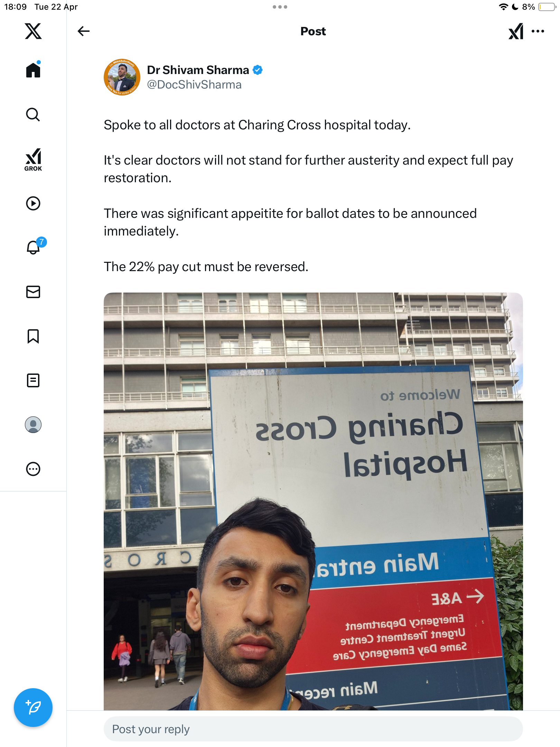560x747 pixels.
Task: Open Grok in the sidebar
Action: [x=33, y=159]
